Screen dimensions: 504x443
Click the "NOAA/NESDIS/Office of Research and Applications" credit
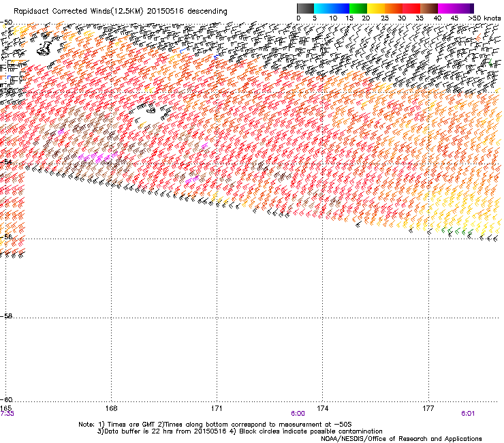click(401, 439)
